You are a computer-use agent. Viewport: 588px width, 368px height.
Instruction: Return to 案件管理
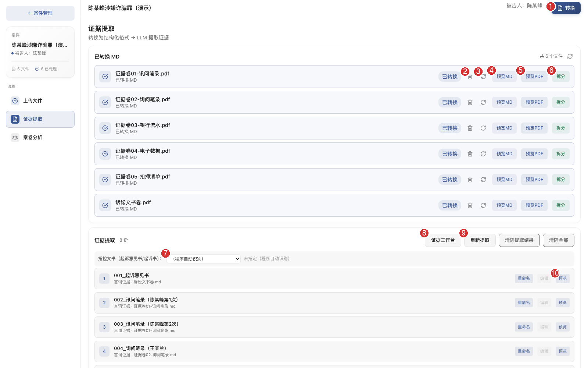pyautogui.click(x=40, y=13)
